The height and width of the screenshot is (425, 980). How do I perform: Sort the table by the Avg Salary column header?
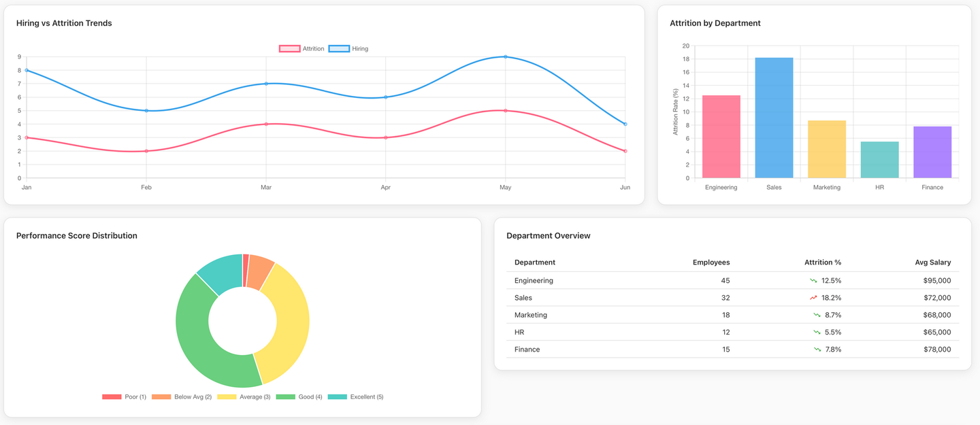pyautogui.click(x=932, y=262)
